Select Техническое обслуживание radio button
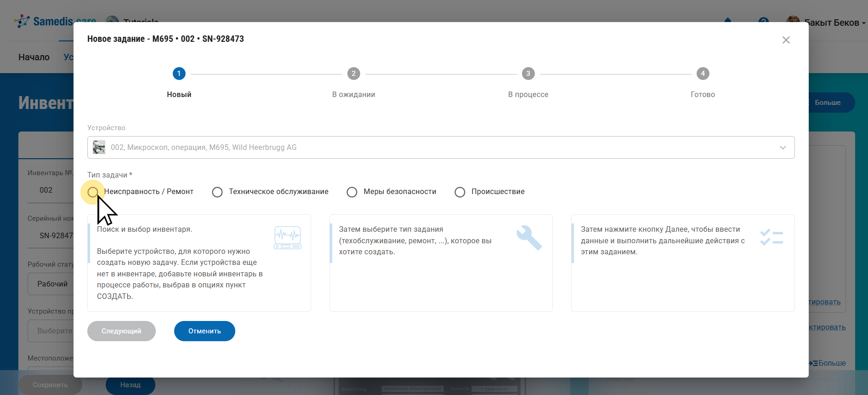Viewport: 868px width, 395px height. click(x=217, y=192)
